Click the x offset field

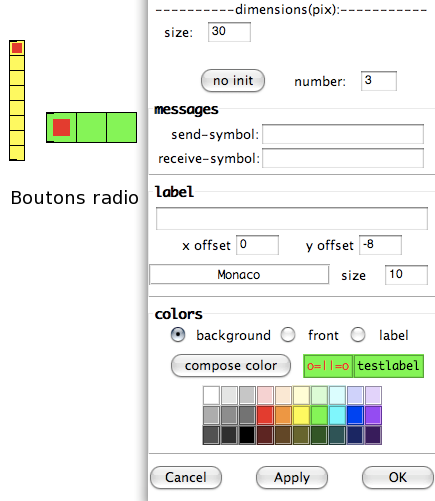click(x=257, y=245)
